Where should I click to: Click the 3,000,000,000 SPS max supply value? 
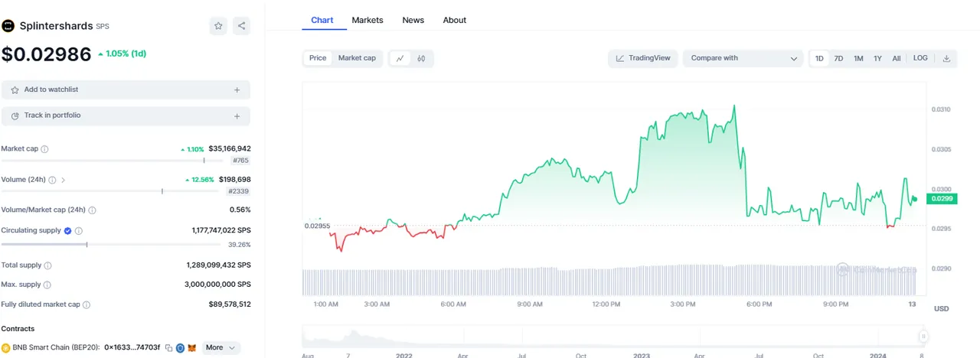218,285
